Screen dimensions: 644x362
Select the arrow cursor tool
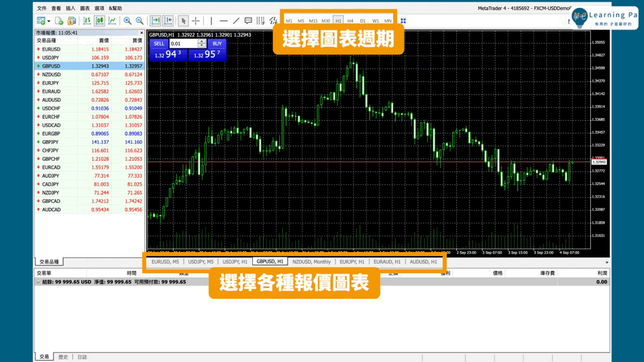[183, 21]
